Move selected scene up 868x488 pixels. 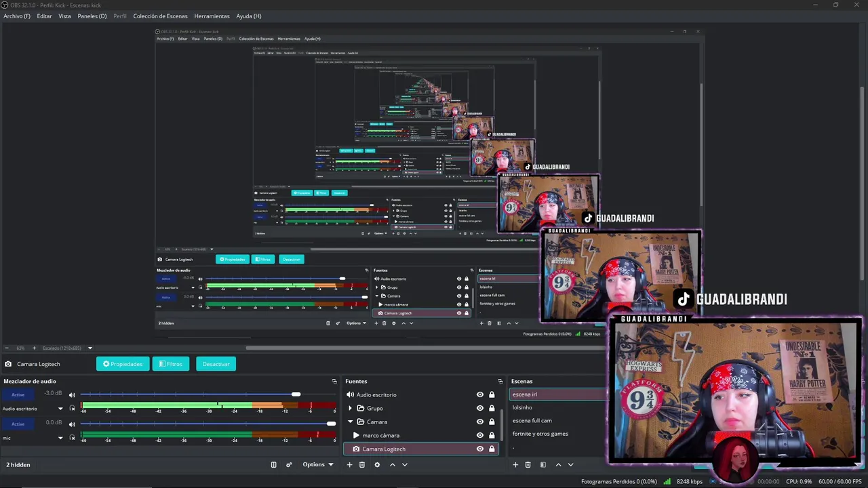coord(558,465)
